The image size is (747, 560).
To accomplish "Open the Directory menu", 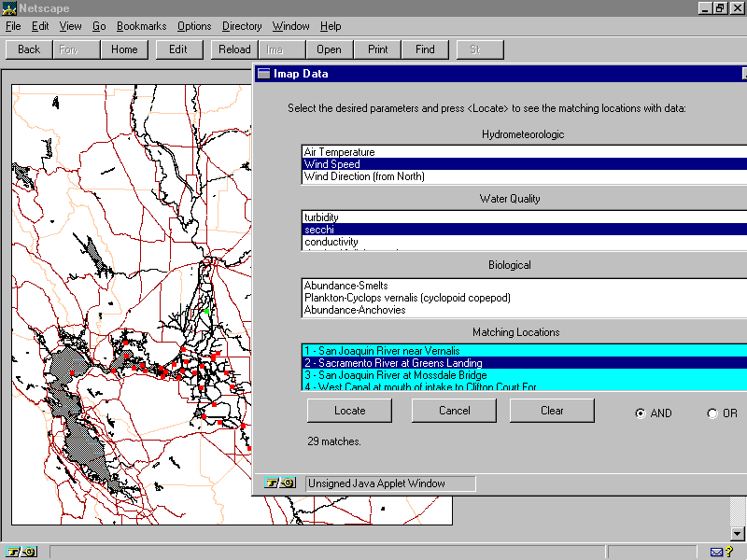I will click(x=242, y=26).
